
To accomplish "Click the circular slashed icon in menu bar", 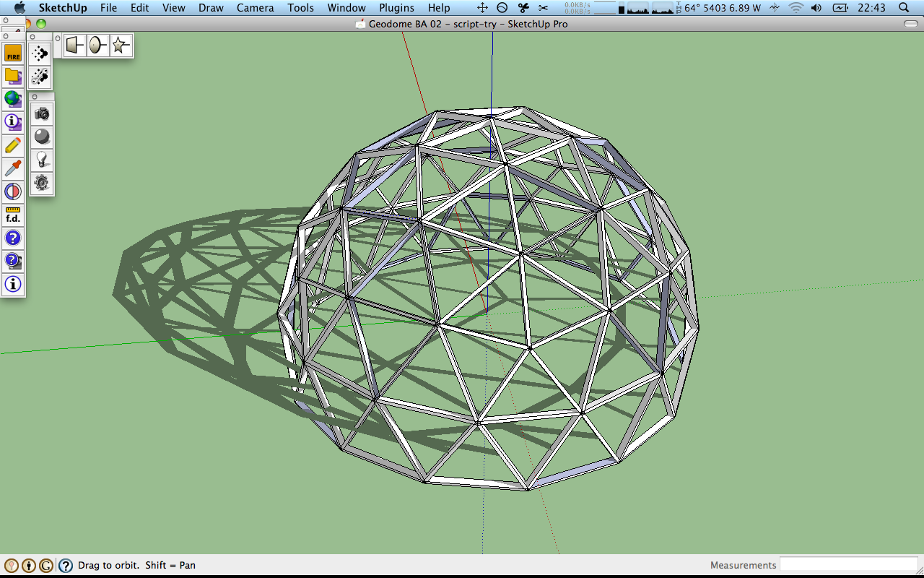I will point(502,8).
